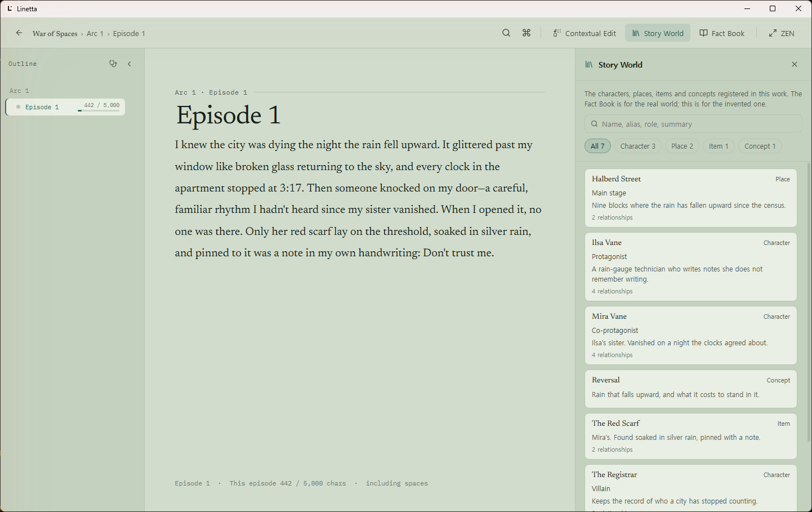Click 'This episode 442 / 5,000 chars' footer
812x512 pixels.
288,483
